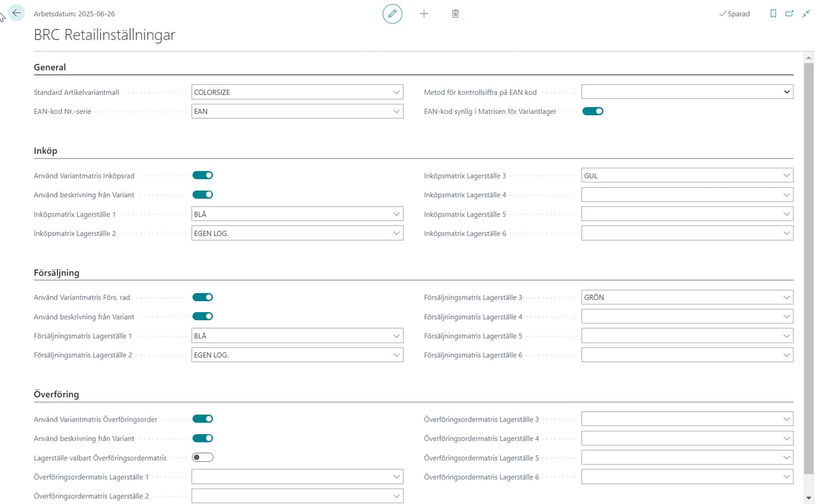Click the bookmark icon

tap(773, 14)
